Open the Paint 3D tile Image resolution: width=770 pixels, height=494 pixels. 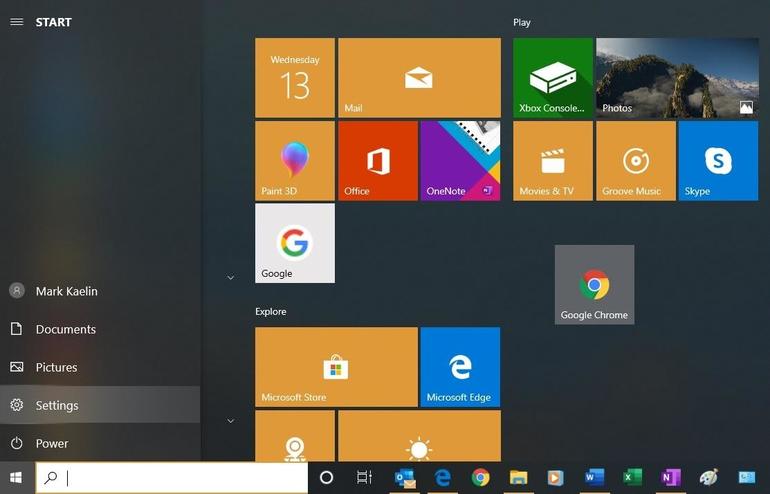(295, 160)
